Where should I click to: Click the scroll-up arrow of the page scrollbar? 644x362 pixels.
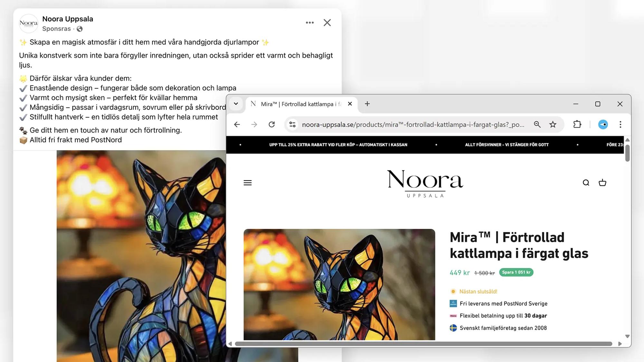(627, 140)
